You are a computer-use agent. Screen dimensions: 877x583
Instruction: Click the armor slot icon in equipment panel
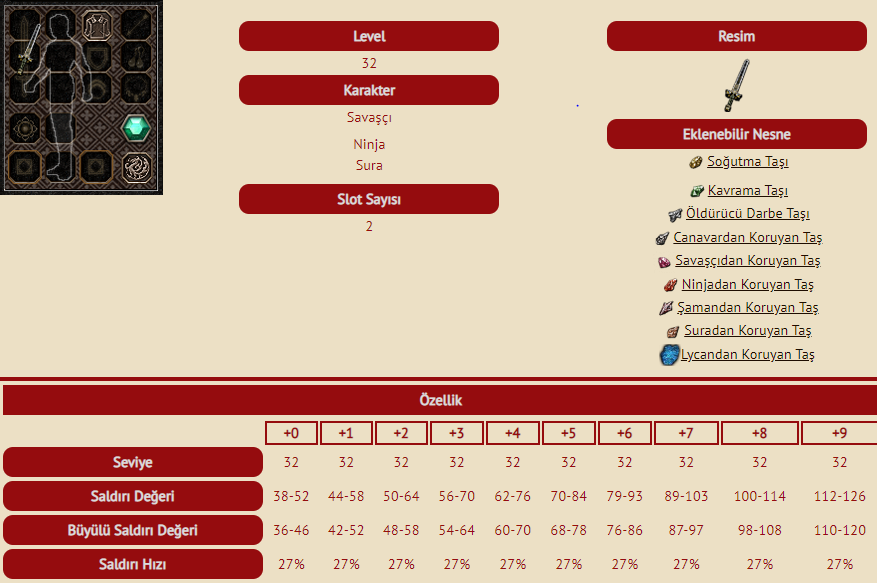[x=98, y=25]
